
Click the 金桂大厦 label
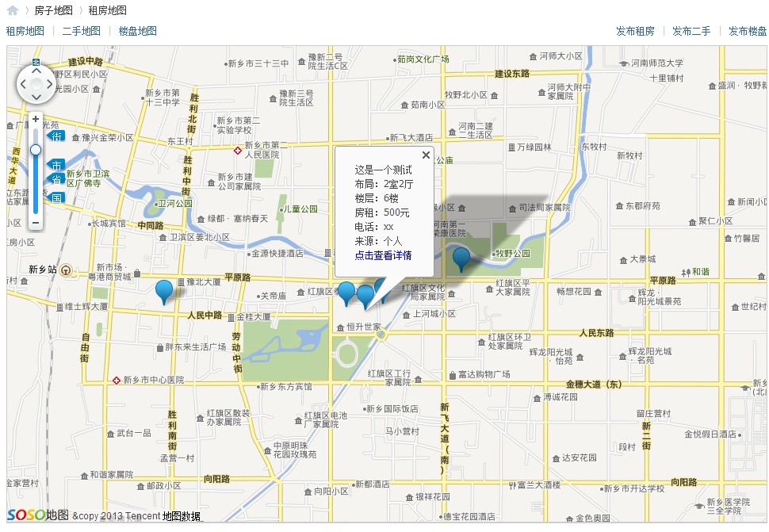tap(254, 317)
